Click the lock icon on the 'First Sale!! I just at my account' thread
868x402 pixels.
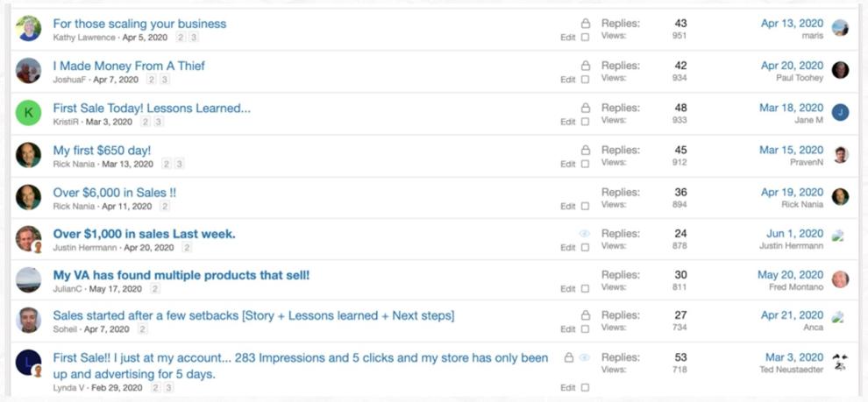click(x=568, y=357)
